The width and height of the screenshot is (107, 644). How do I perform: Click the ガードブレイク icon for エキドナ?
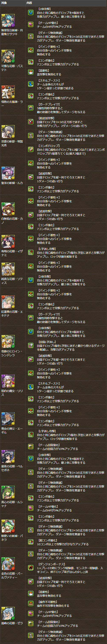[x=30, y=318]
